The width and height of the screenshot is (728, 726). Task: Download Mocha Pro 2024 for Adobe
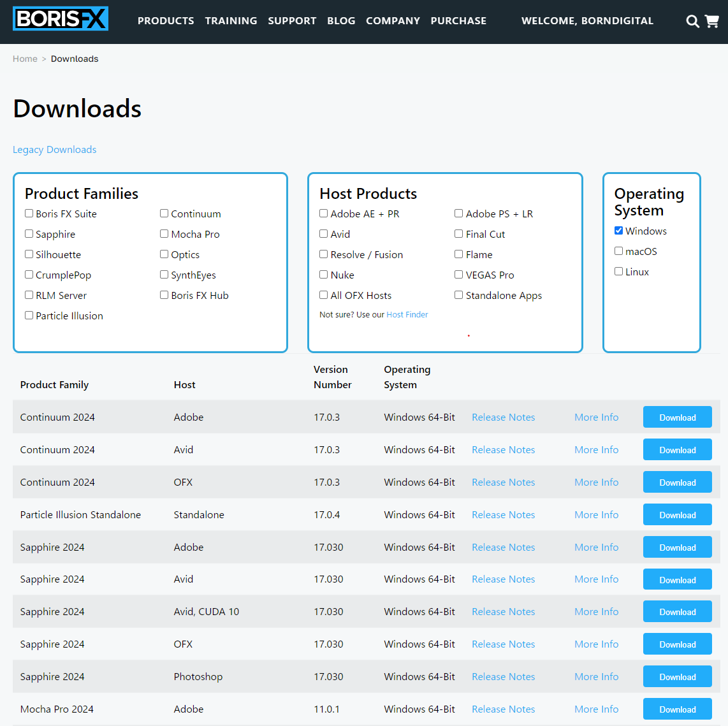[x=678, y=709]
